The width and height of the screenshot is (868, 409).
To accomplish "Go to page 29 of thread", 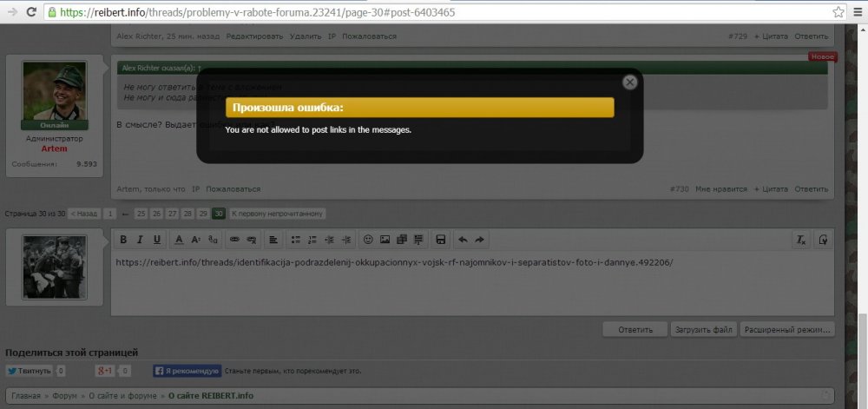I will 202,214.
